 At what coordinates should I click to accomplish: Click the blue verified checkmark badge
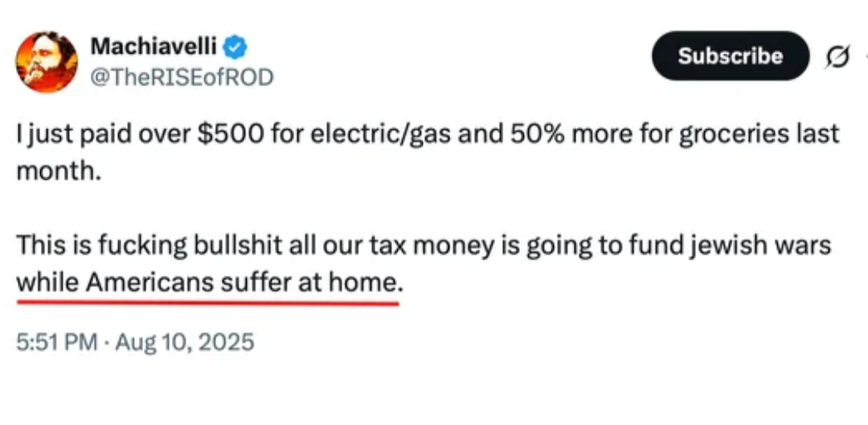pyautogui.click(x=235, y=47)
